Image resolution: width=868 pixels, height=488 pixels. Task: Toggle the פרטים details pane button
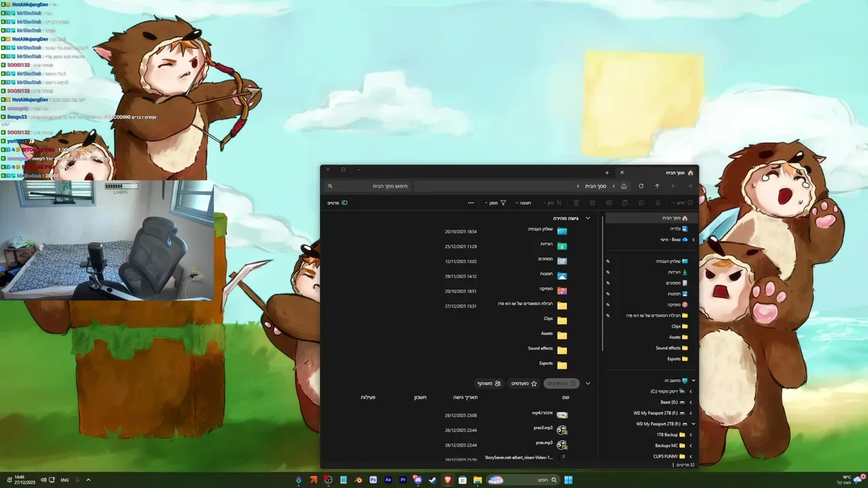pyautogui.click(x=337, y=203)
